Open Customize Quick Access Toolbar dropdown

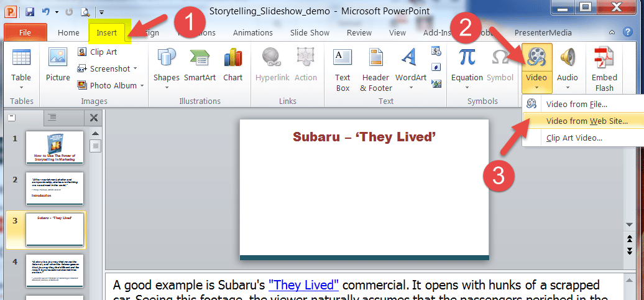(x=101, y=12)
